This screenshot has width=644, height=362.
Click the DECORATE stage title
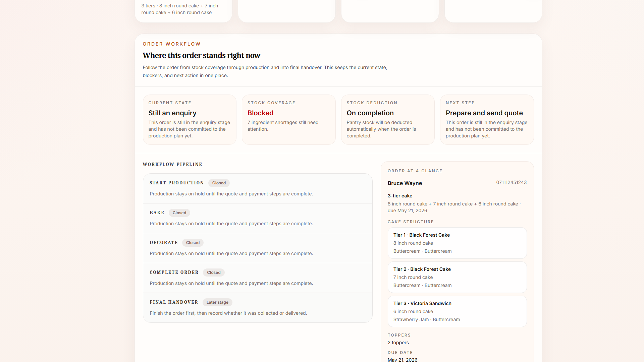coord(164,243)
